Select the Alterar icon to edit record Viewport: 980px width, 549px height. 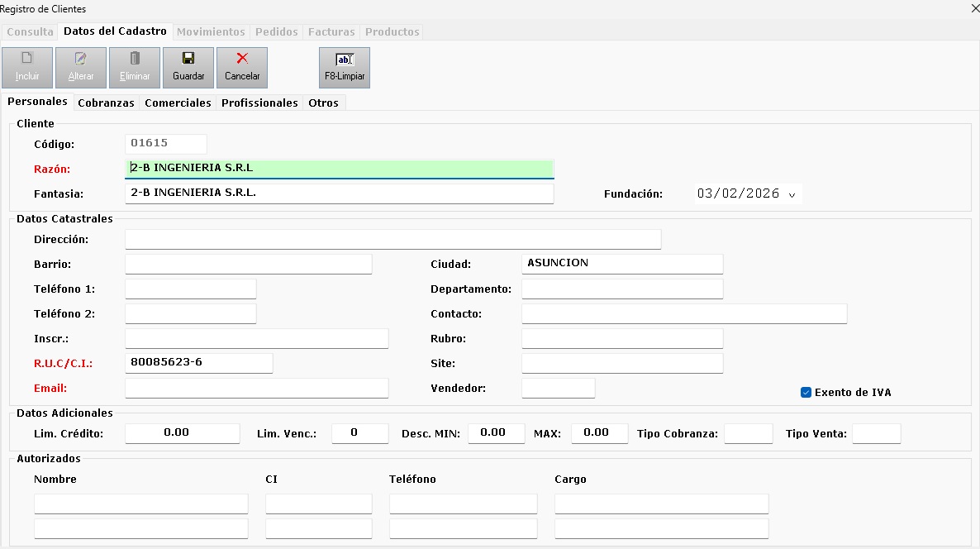80,67
